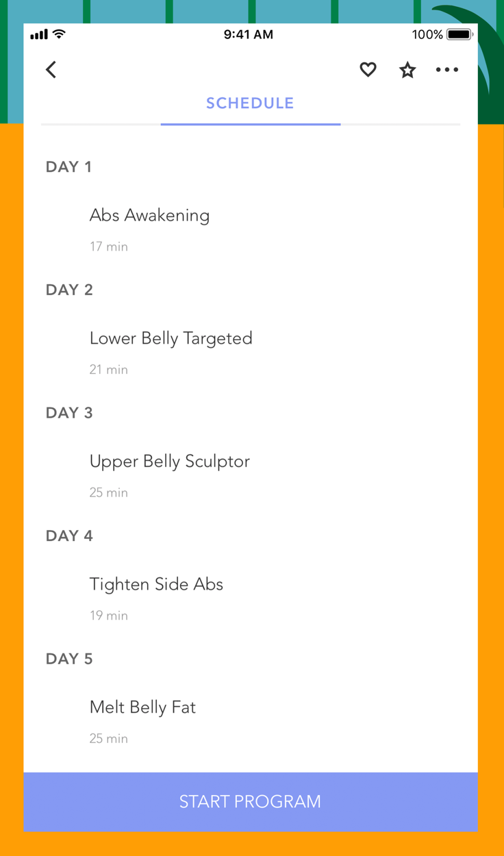The width and height of the screenshot is (504, 856).
Task: Tap the DAY 3 section header
Action: (69, 413)
